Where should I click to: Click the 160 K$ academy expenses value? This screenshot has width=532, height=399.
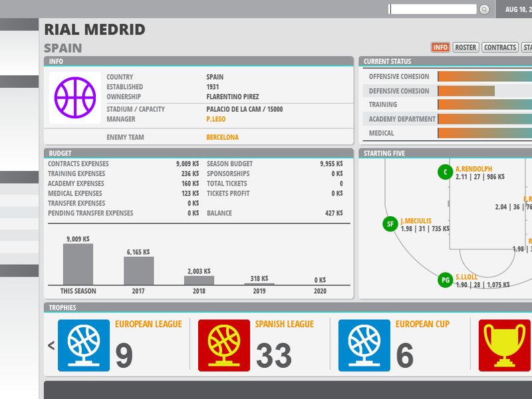click(190, 184)
